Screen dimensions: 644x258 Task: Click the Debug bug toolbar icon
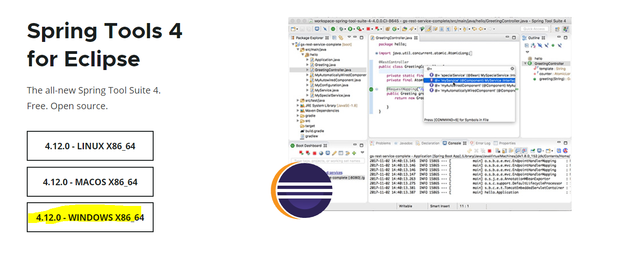340,29
